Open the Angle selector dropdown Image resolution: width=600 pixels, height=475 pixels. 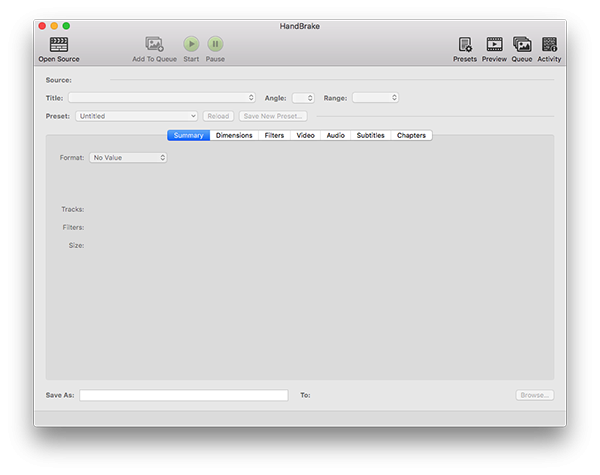click(303, 98)
